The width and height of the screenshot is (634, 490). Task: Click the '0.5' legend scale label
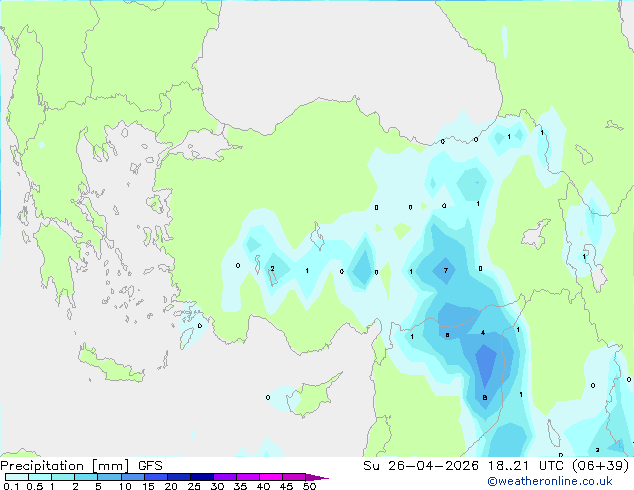[x=34, y=486]
